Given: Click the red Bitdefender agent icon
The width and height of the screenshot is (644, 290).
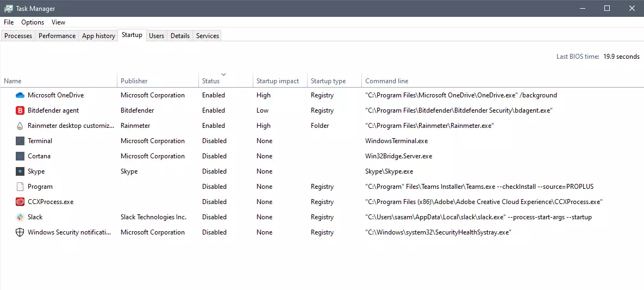Looking at the screenshot, I should click(x=20, y=110).
